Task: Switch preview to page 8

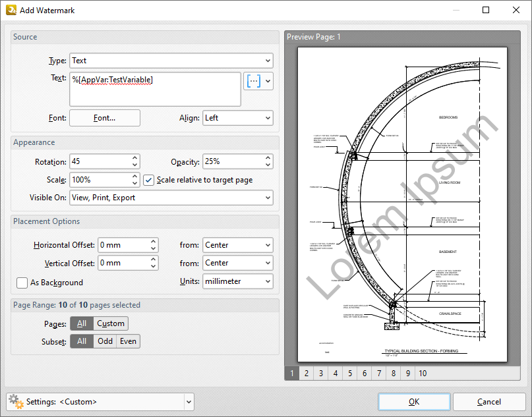Action: click(x=394, y=374)
